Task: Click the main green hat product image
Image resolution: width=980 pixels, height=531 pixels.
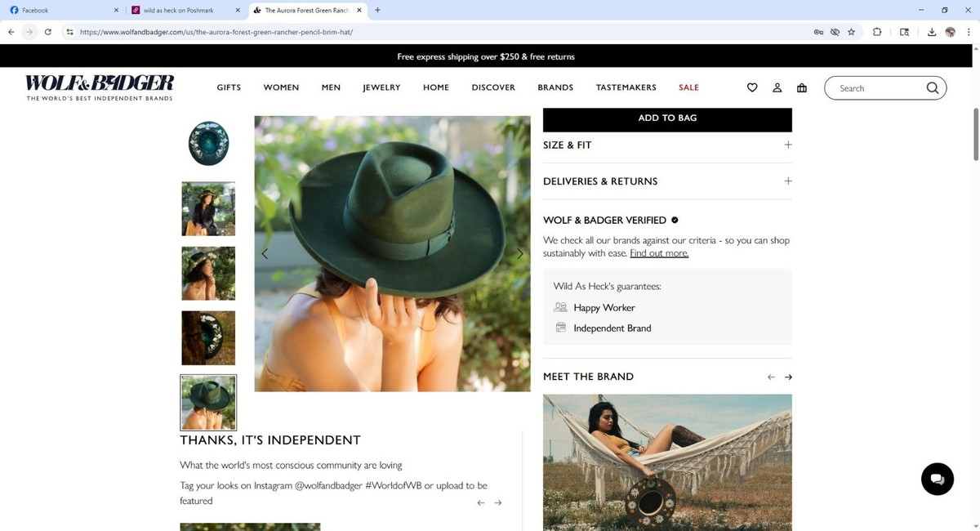Action: click(x=392, y=253)
